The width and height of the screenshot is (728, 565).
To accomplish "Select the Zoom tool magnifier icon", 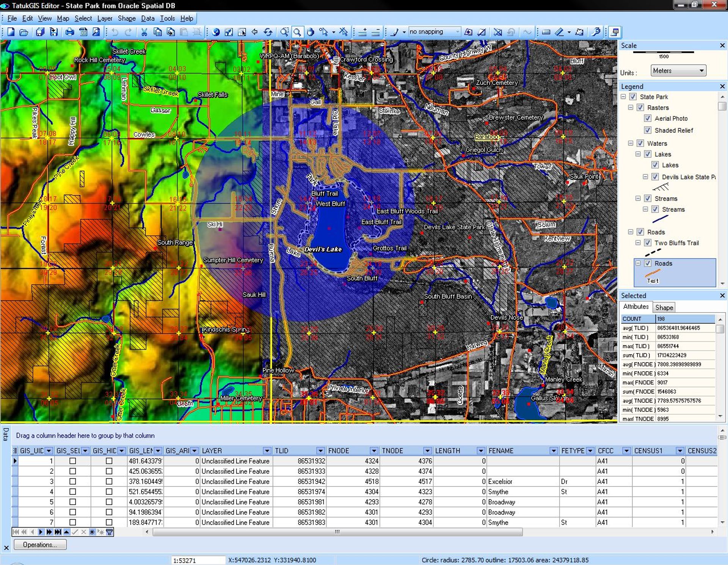I will click(298, 32).
